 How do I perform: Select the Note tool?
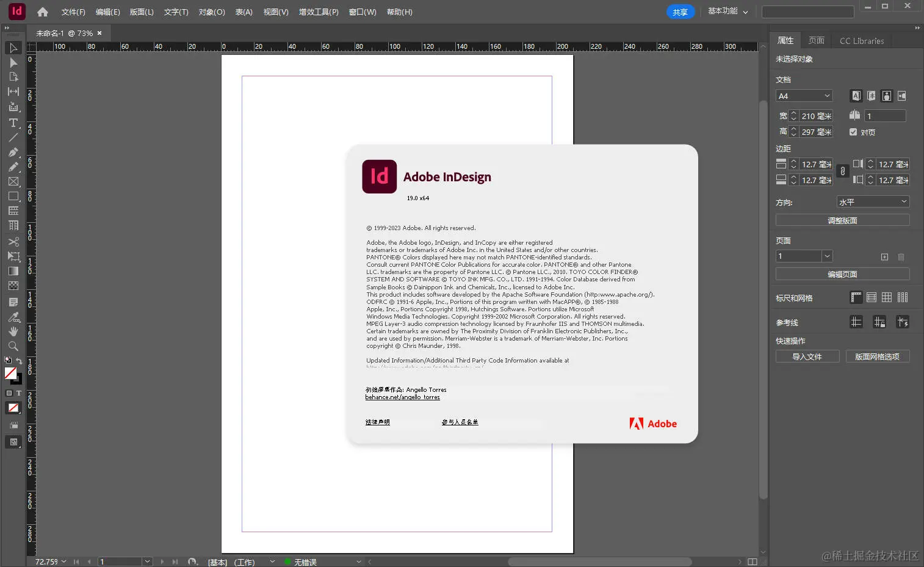click(13, 302)
